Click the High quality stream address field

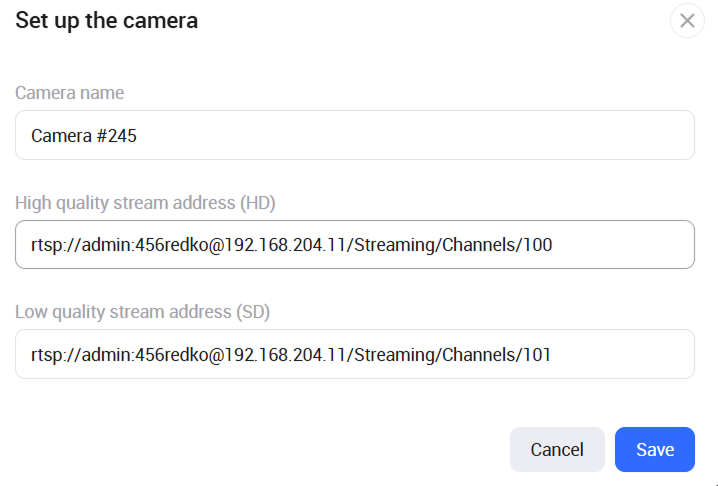coord(354,244)
